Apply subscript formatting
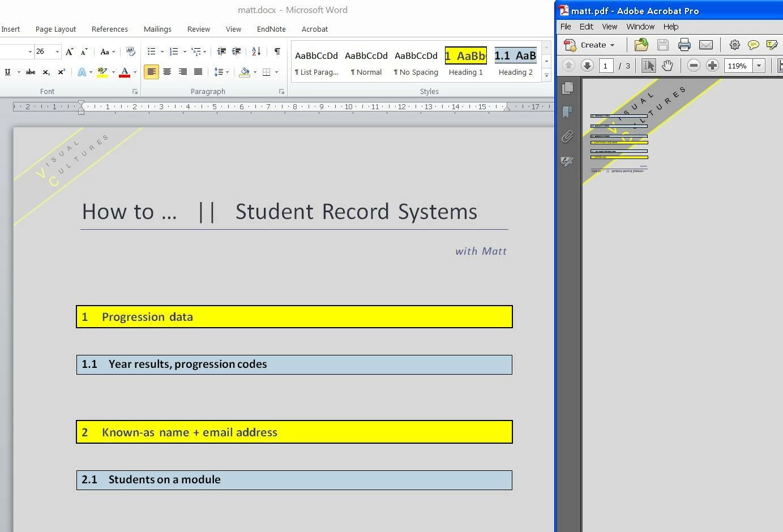 [46, 72]
